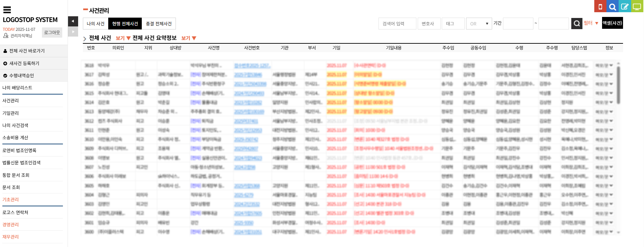This screenshot has height=247, width=644.
Task: Click the grey right arrow sidebar button
Action: point(73,32)
